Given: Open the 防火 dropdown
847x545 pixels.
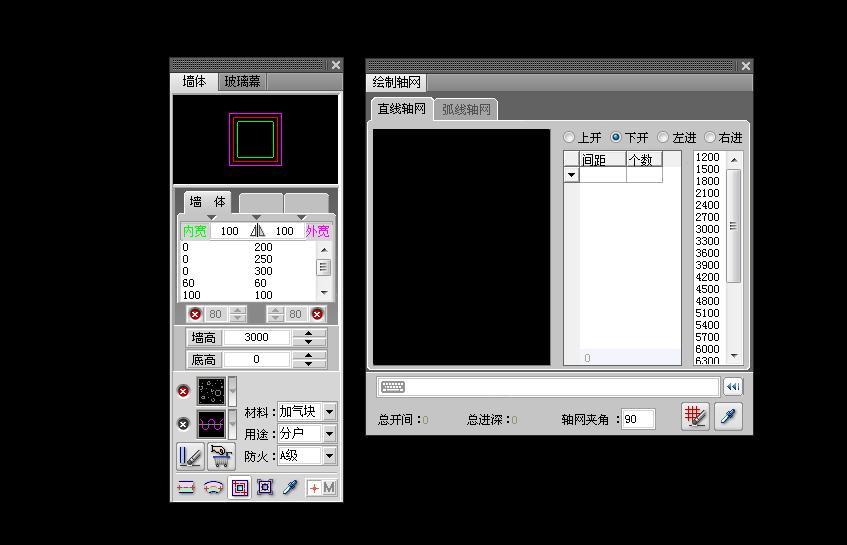Looking at the screenshot, I should pyautogui.click(x=329, y=456).
